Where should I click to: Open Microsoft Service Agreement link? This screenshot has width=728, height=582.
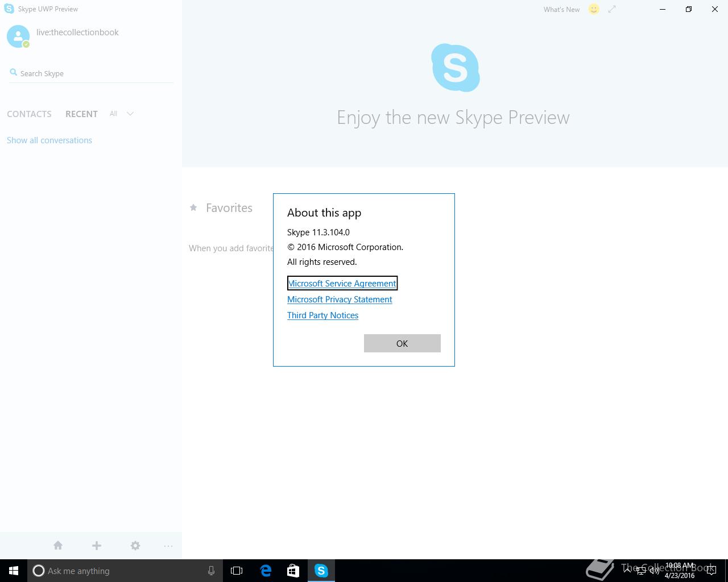[x=342, y=283]
